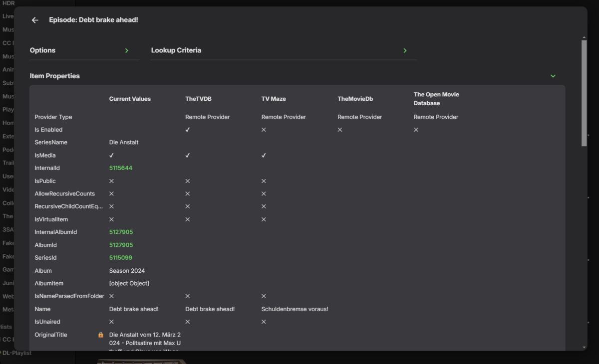Enable the TV Maze provider in Is Enabled row
Viewport: 599px width, 364px height.
pos(264,130)
